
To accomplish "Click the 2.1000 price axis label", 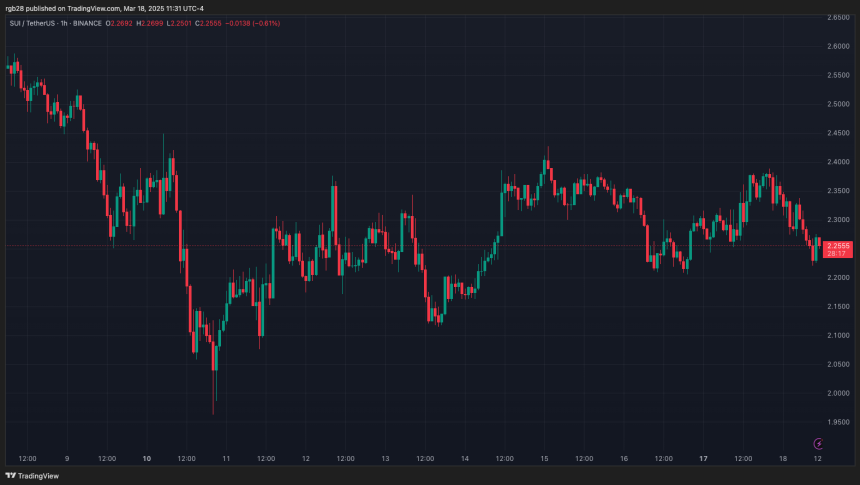I will (x=838, y=336).
